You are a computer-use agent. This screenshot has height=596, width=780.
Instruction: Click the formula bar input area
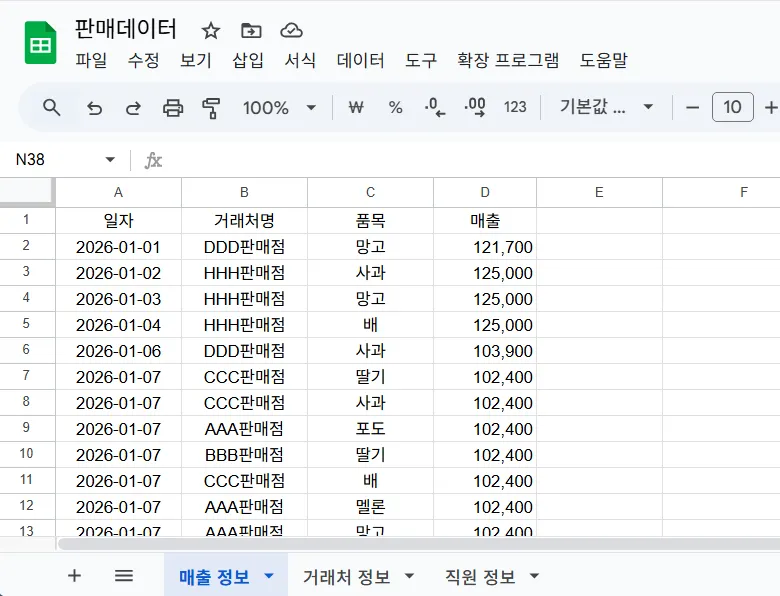(473, 160)
